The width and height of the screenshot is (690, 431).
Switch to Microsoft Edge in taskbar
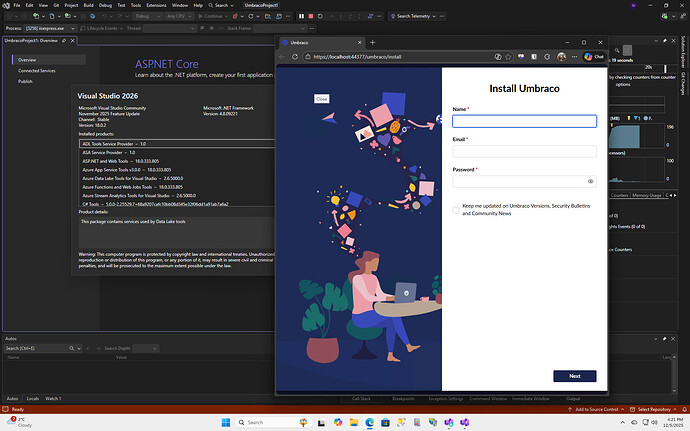[370, 423]
